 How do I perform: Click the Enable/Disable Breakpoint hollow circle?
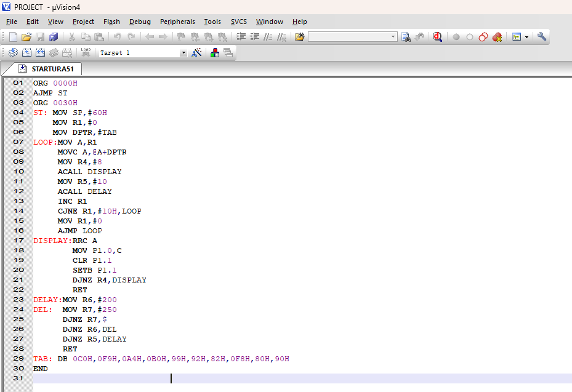coord(470,37)
